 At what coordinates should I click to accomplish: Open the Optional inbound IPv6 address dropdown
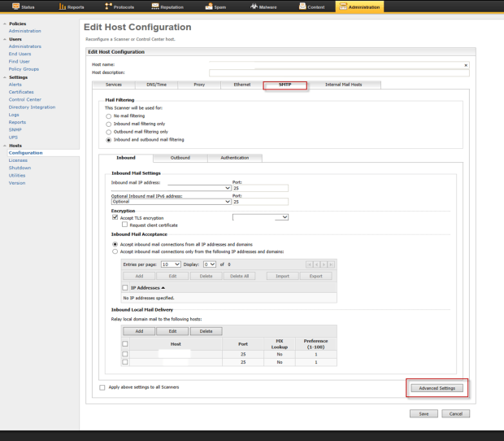point(228,201)
